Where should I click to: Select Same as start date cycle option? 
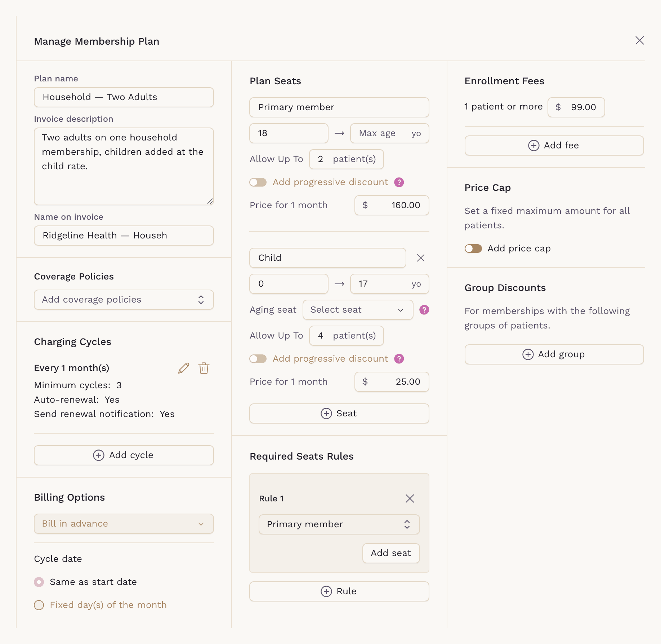(x=39, y=582)
